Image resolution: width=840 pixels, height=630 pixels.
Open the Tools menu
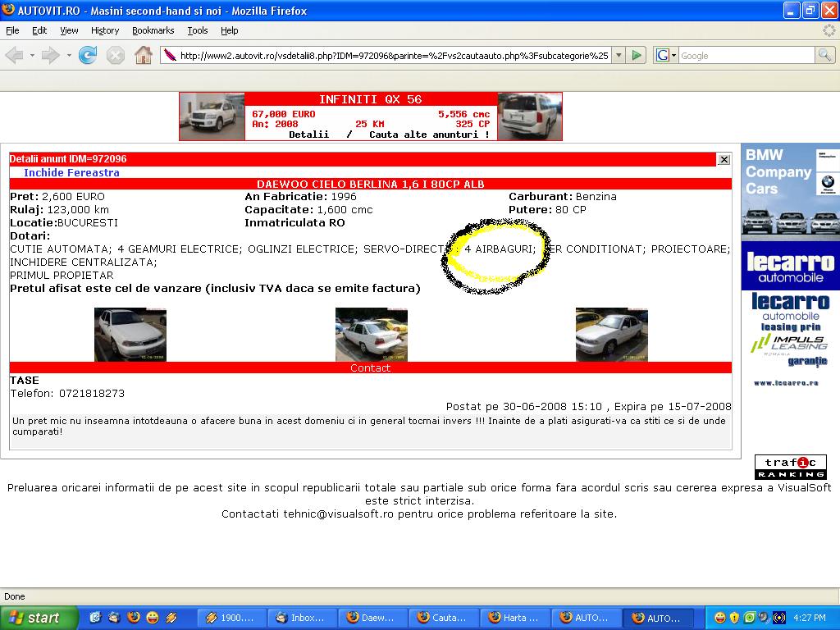(198, 30)
